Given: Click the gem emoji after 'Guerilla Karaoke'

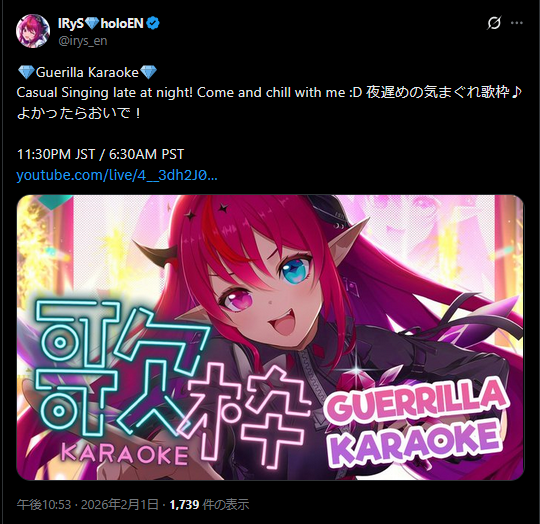Looking at the screenshot, I should (148, 72).
